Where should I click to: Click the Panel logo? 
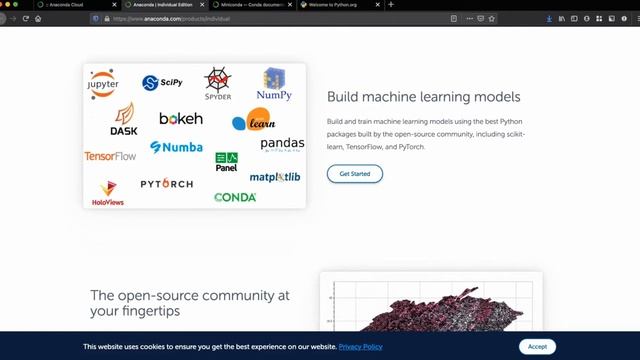(x=227, y=162)
